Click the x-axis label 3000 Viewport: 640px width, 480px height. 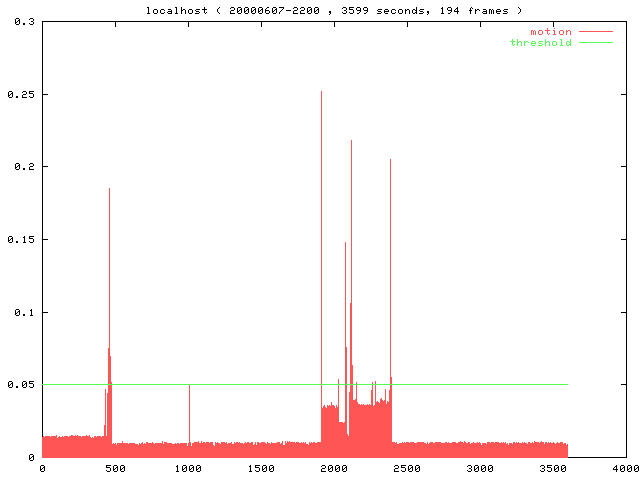480,468
